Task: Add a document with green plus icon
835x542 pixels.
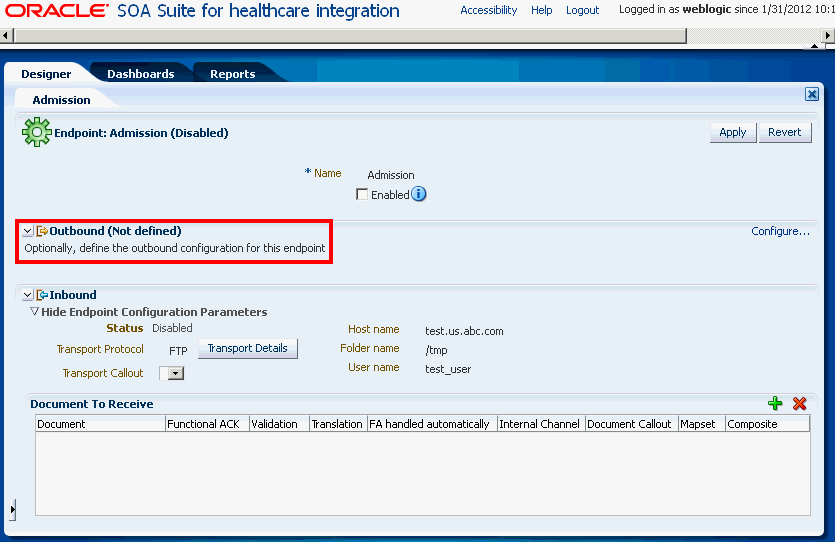Action: 775,404
